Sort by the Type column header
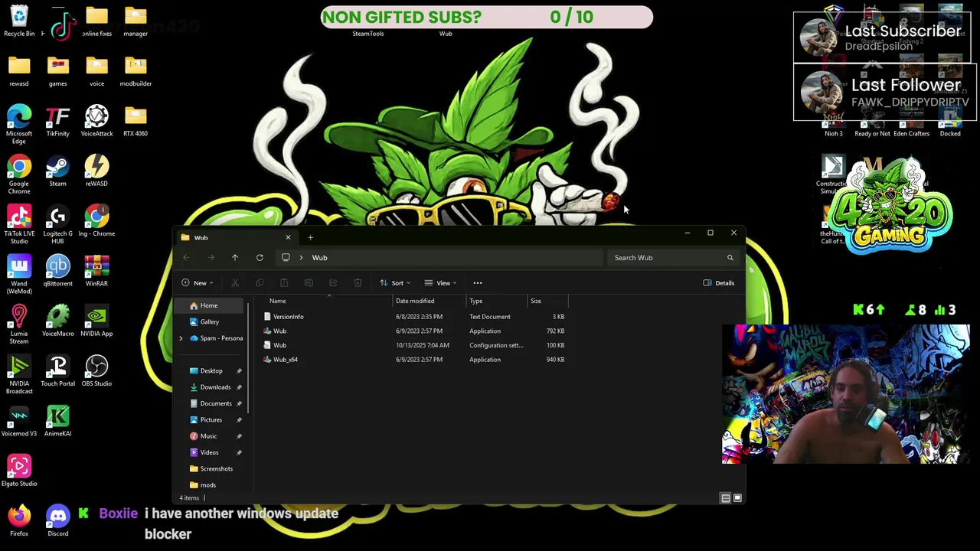The width and height of the screenshot is (980, 551). point(496,301)
